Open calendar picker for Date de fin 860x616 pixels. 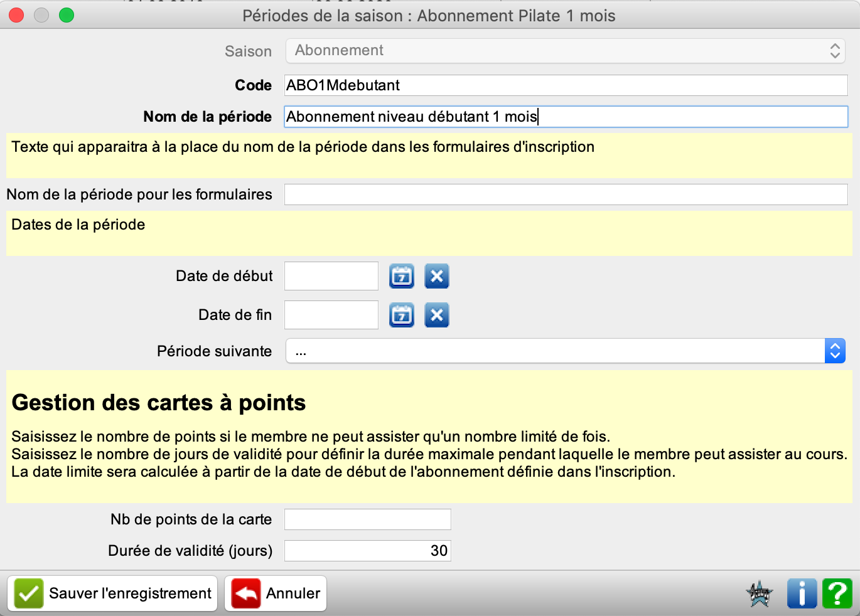402,315
